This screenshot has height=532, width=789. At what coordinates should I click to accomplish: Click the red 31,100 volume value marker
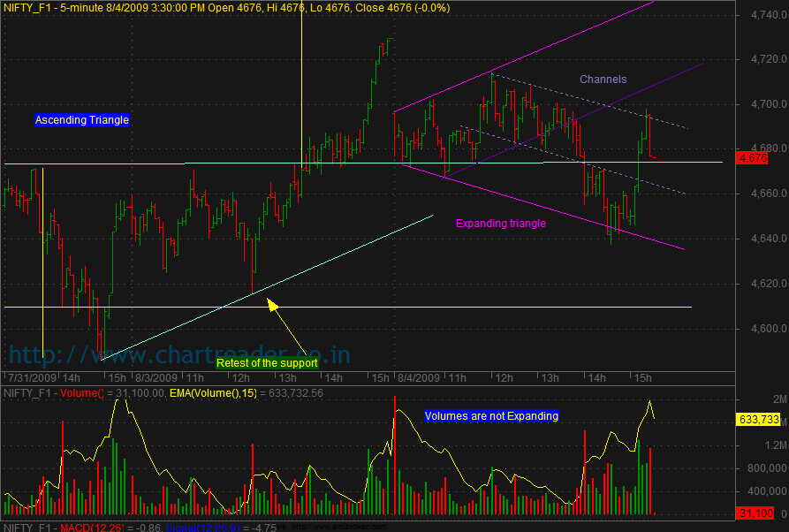pos(756,513)
